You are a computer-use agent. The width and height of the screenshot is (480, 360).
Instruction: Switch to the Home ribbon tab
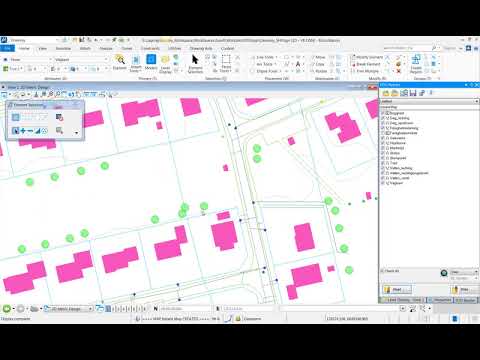pyautogui.click(x=24, y=48)
